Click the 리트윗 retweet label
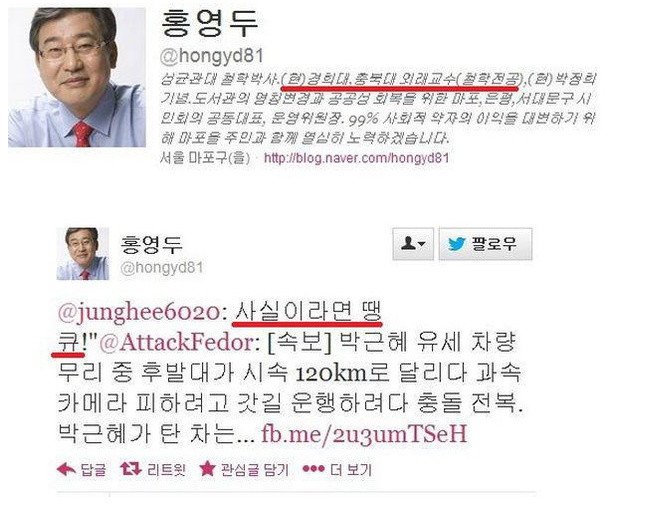This screenshot has width=659, height=505. [167, 469]
